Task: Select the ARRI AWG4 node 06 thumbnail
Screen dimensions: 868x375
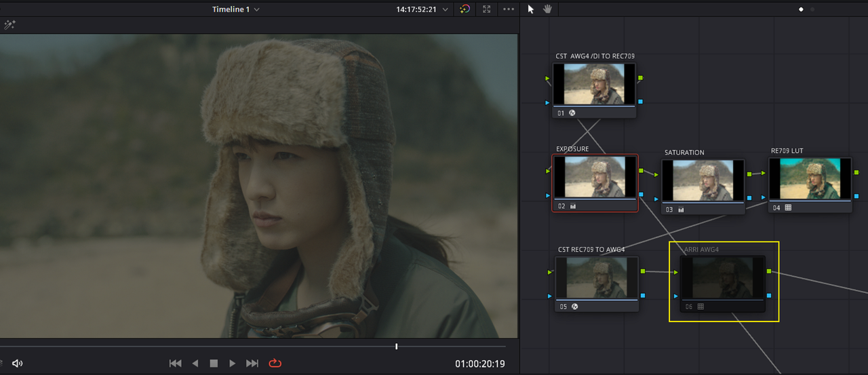Action: tap(723, 277)
